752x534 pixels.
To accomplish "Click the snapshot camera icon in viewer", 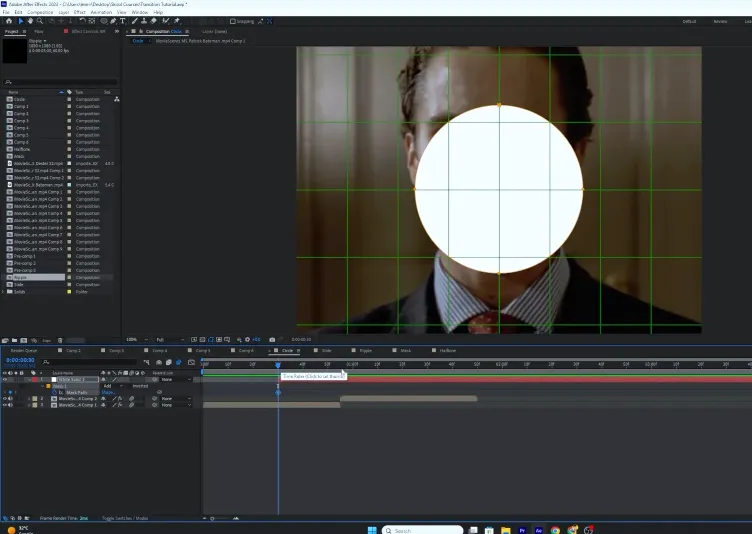I will (x=272, y=339).
